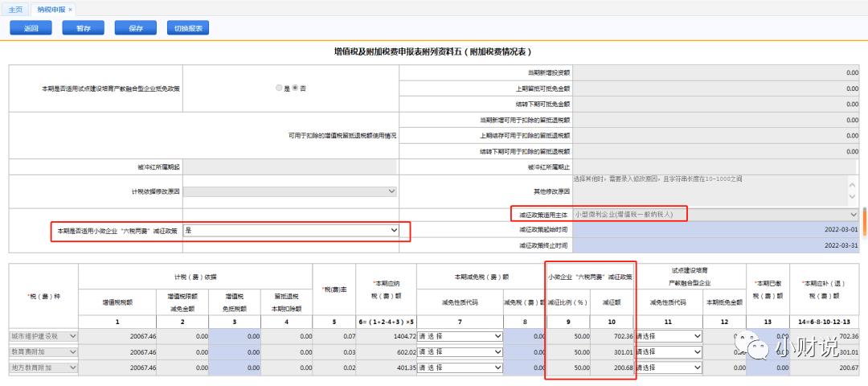868x386 pixels.
Task: Click the 结转下期可用于扣除的留抵退税额 field
Action: pyautogui.click(x=715, y=151)
